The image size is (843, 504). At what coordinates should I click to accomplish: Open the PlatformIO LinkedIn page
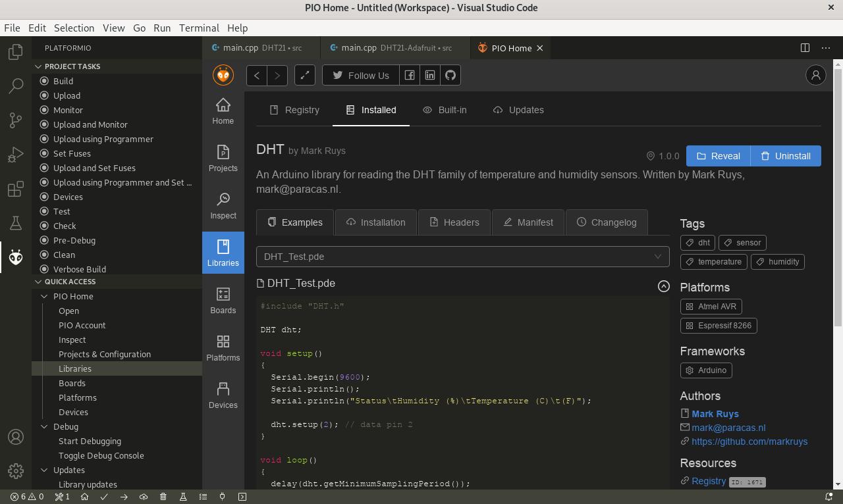point(430,75)
